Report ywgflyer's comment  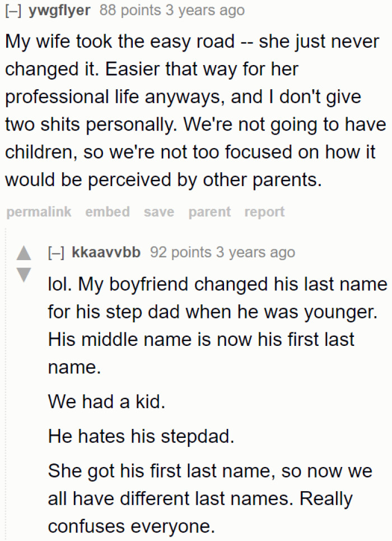tap(264, 212)
